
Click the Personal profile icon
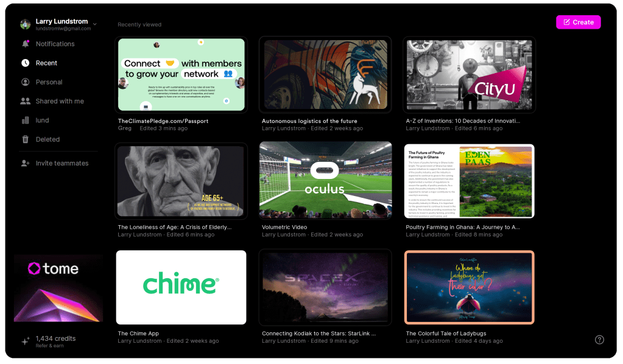pyautogui.click(x=25, y=82)
